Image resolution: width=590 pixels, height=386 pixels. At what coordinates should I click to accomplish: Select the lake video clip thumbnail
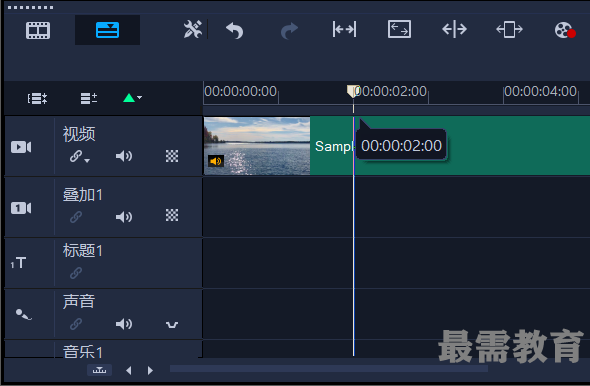(257, 146)
